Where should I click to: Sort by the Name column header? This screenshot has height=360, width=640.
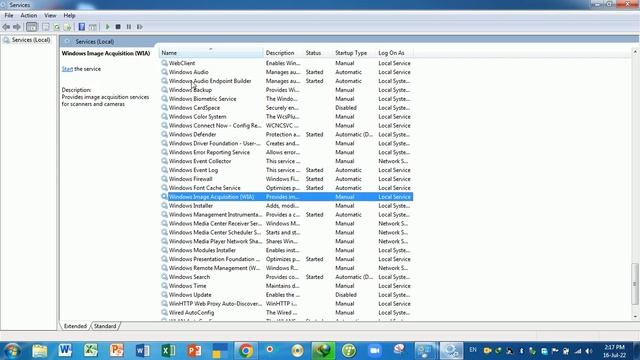pos(211,53)
